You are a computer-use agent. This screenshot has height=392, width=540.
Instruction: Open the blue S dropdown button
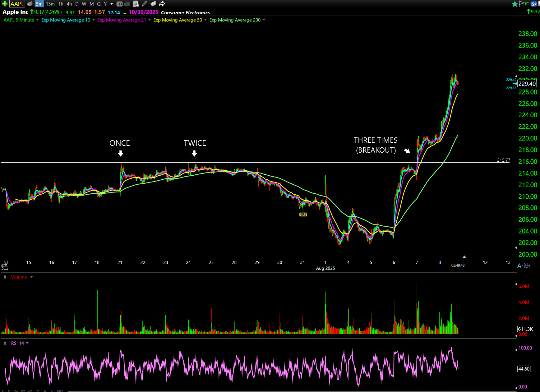point(534,4)
